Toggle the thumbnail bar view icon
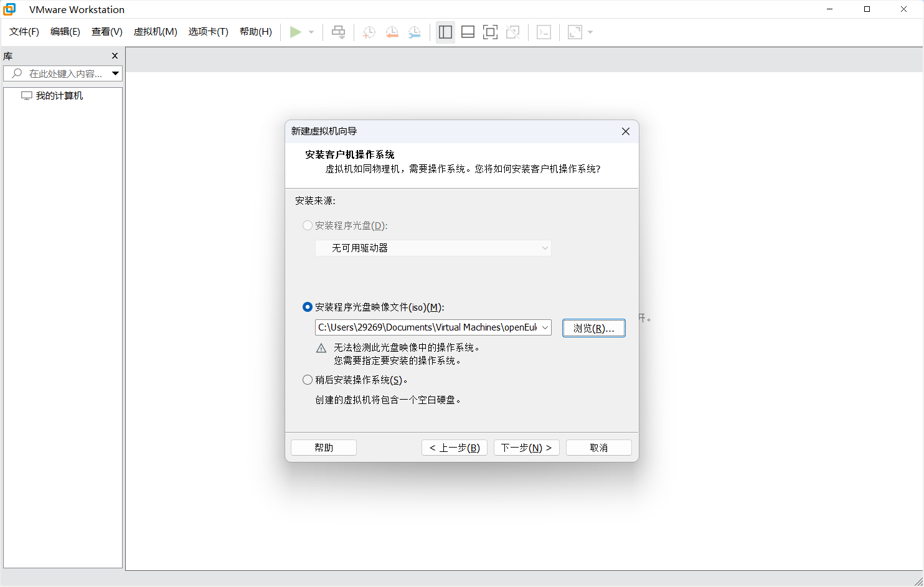 (468, 32)
